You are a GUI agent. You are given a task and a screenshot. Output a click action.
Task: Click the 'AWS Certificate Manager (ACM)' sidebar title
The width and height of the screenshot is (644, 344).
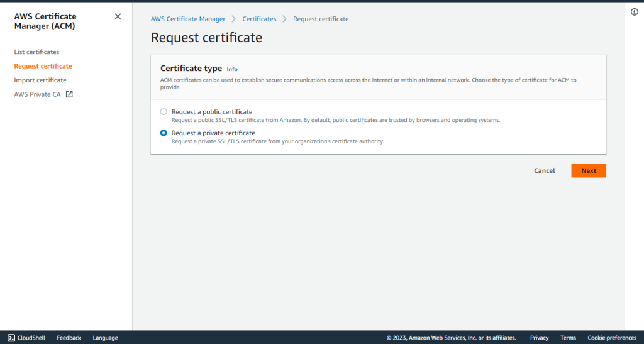tap(45, 21)
